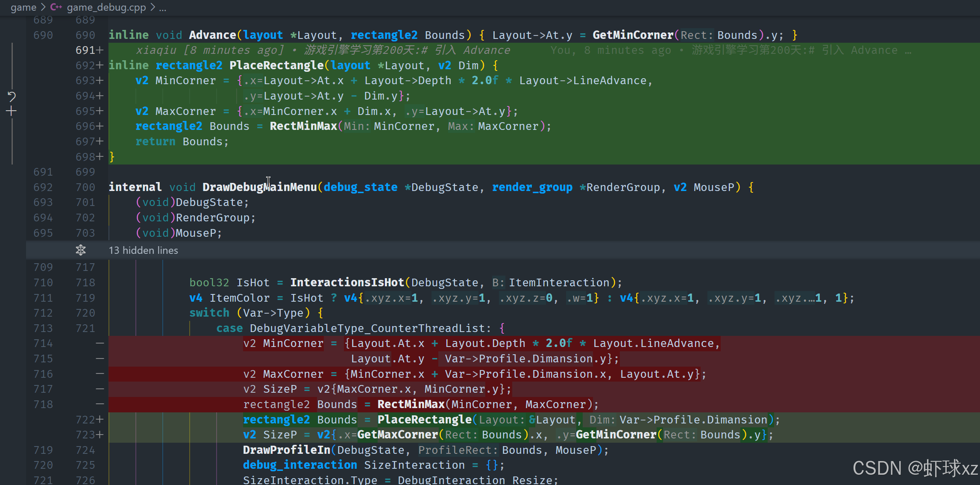
Task: Click the added PlaceRectangle call on line 722
Action: pos(424,420)
